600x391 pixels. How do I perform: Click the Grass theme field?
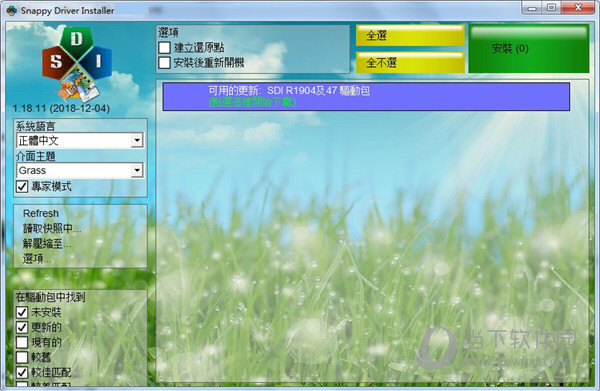click(x=80, y=170)
